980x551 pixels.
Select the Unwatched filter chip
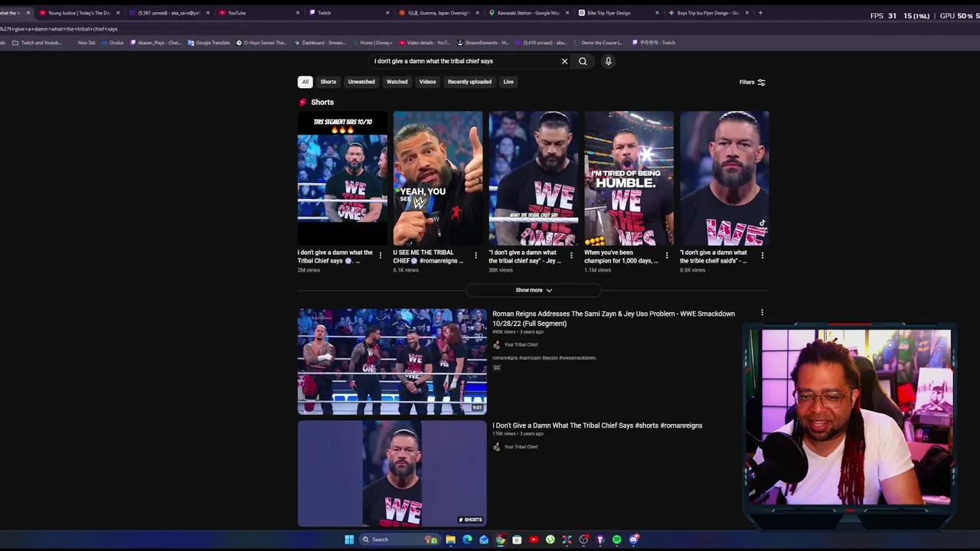pos(361,82)
